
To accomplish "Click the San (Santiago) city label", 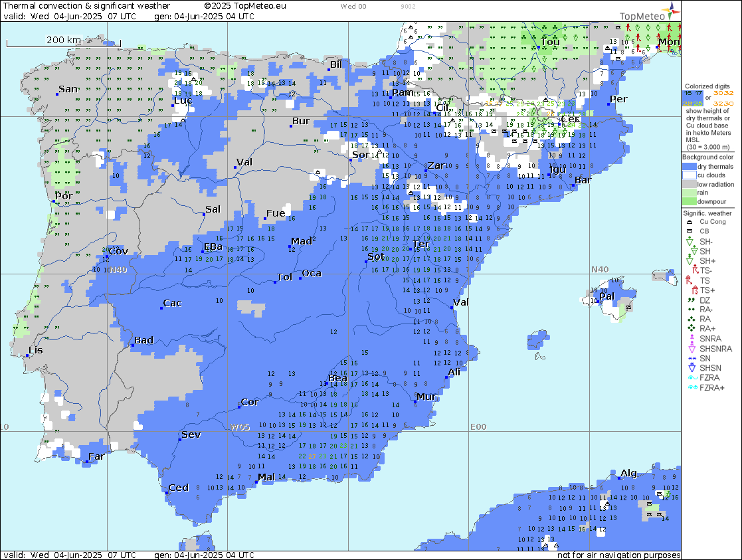I will [x=68, y=89].
